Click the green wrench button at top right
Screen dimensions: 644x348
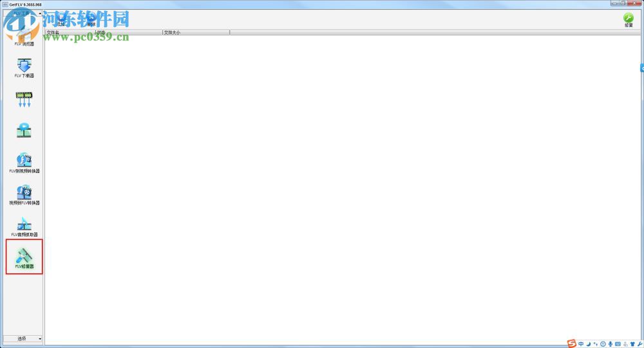tap(629, 20)
